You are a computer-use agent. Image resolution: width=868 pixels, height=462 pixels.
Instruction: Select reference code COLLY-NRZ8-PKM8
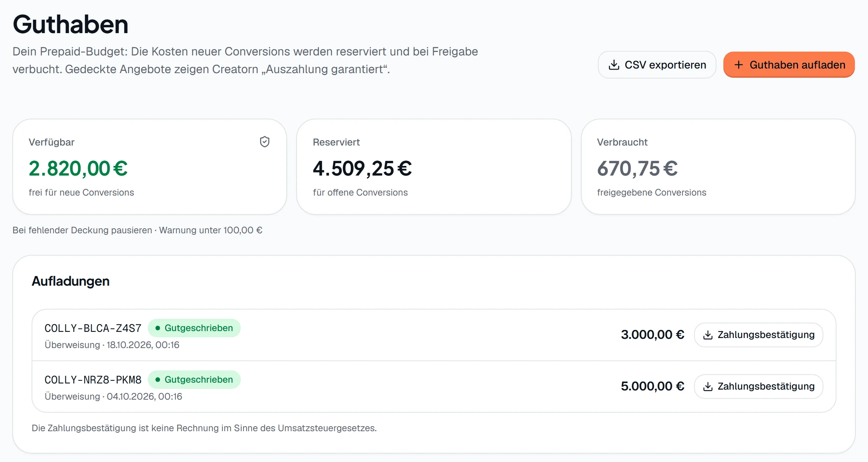(x=93, y=380)
